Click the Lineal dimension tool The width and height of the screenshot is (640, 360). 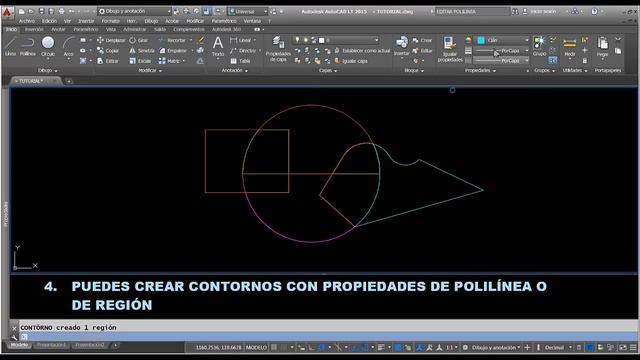pos(241,40)
